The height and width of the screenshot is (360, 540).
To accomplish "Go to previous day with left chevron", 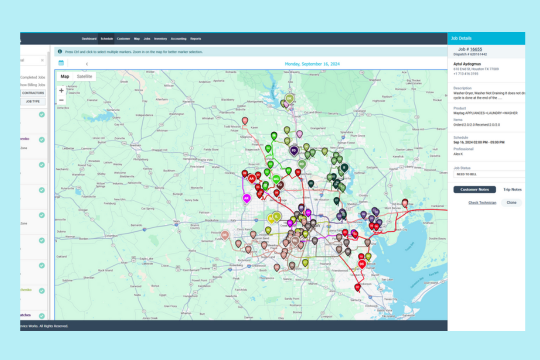I will pos(87,64).
